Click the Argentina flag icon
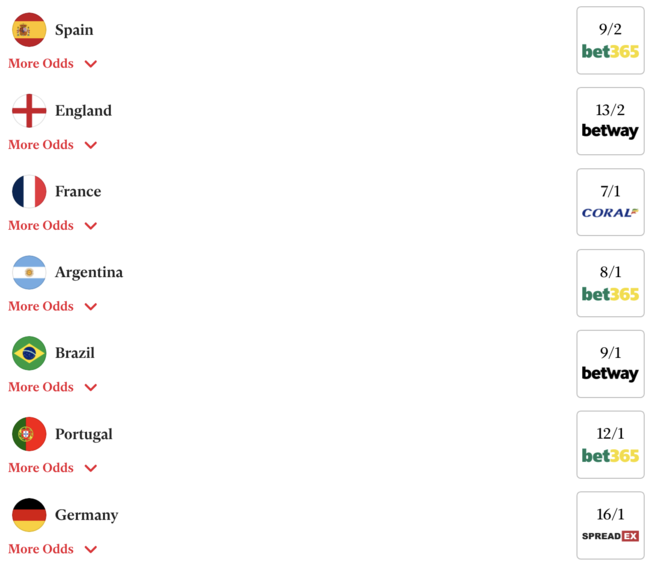 click(x=29, y=273)
